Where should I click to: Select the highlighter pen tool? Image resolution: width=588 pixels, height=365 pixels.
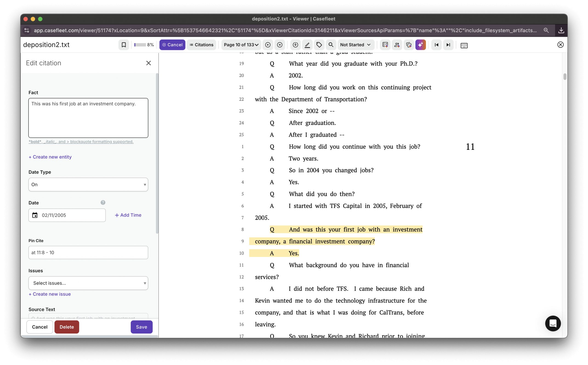tap(307, 45)
